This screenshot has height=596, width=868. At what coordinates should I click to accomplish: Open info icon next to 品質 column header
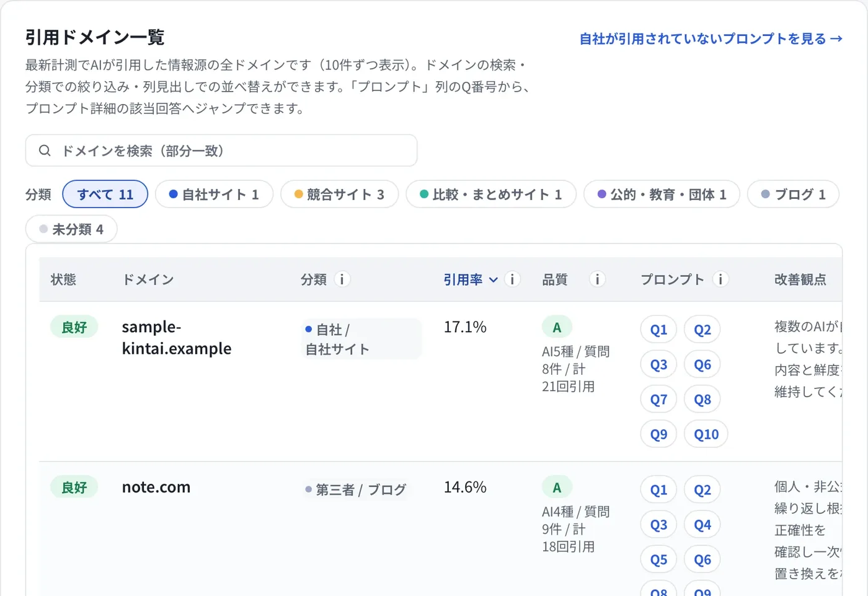(x=597, y=279)
